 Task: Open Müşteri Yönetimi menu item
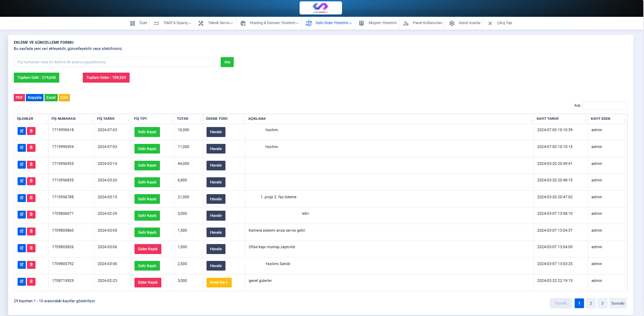382,23
